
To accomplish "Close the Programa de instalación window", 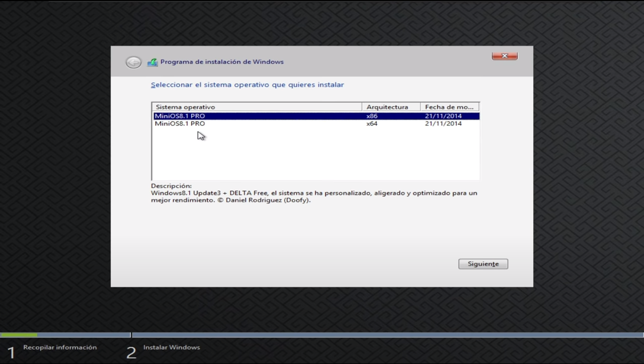I will [x=504, y=56].
